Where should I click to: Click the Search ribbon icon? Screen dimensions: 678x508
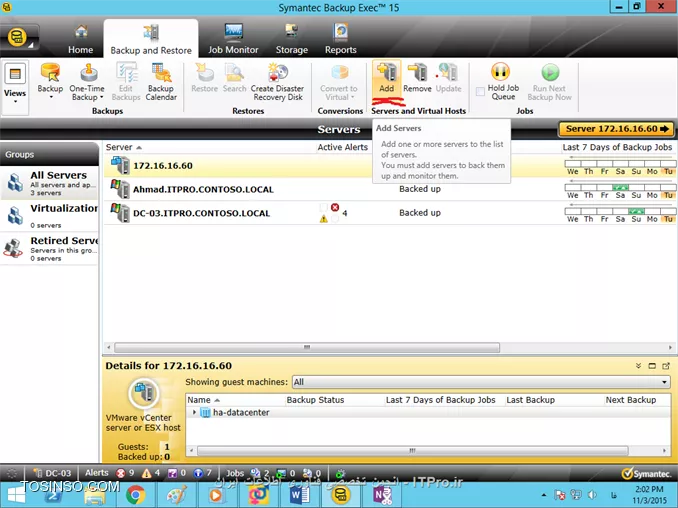tap(234, 78)
